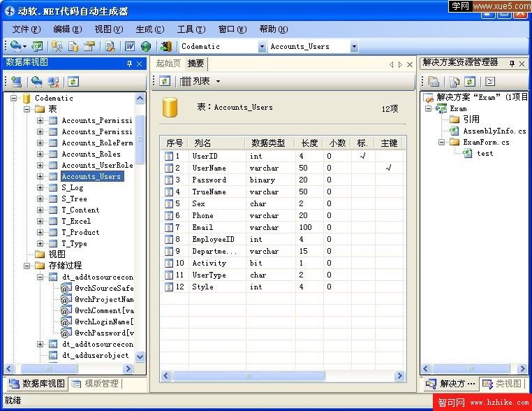532x411 pixels.
Task: Expand the S_Log table node
Action: (40, 188)
